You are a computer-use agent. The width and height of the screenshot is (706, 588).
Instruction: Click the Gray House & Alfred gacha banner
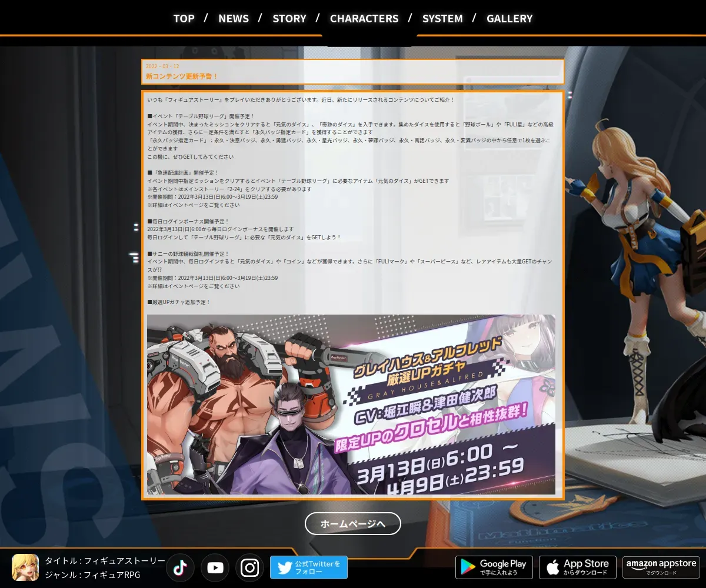351,405
